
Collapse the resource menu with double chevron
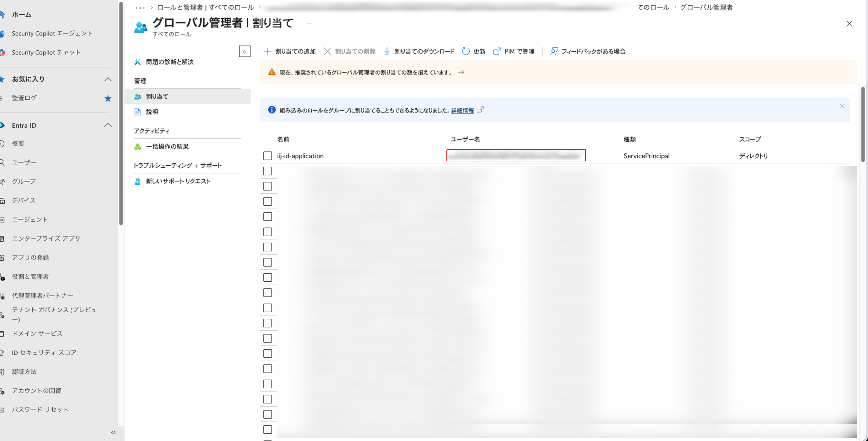point(245,51)
